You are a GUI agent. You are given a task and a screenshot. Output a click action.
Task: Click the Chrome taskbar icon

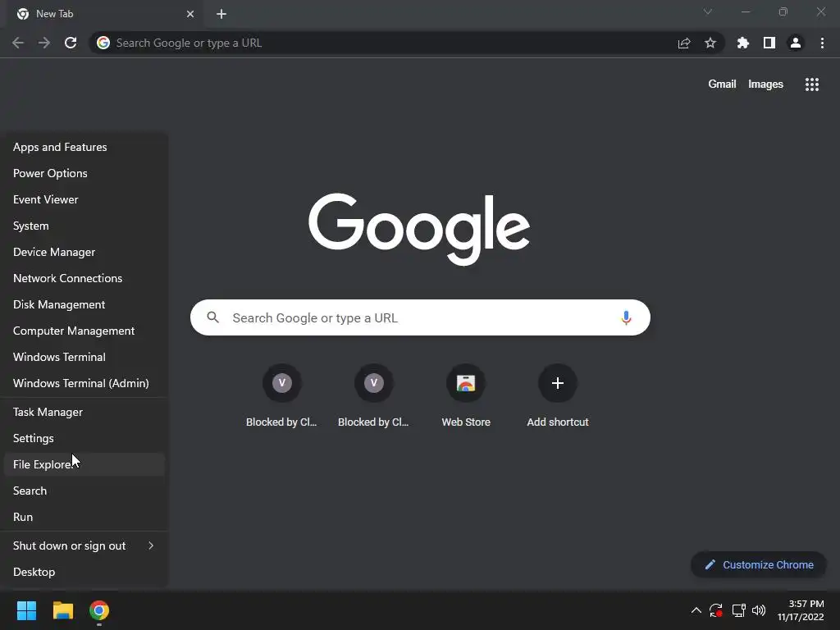(99, 610)
